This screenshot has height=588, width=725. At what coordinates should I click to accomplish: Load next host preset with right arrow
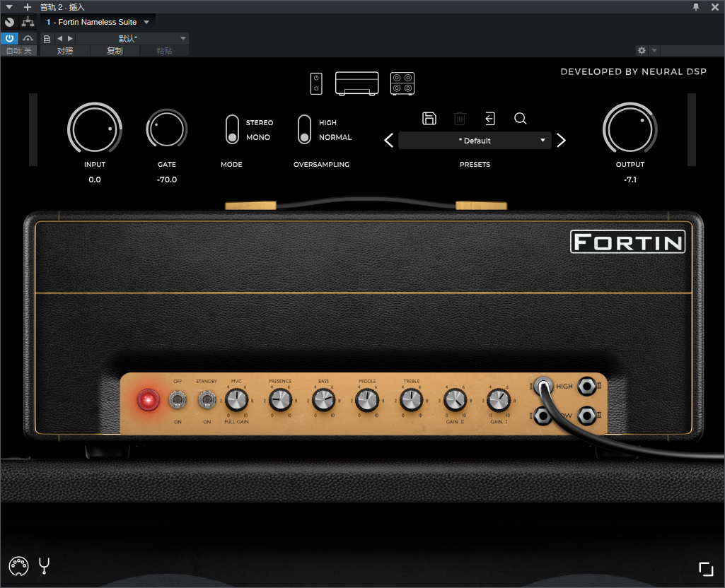pos(70,38)
